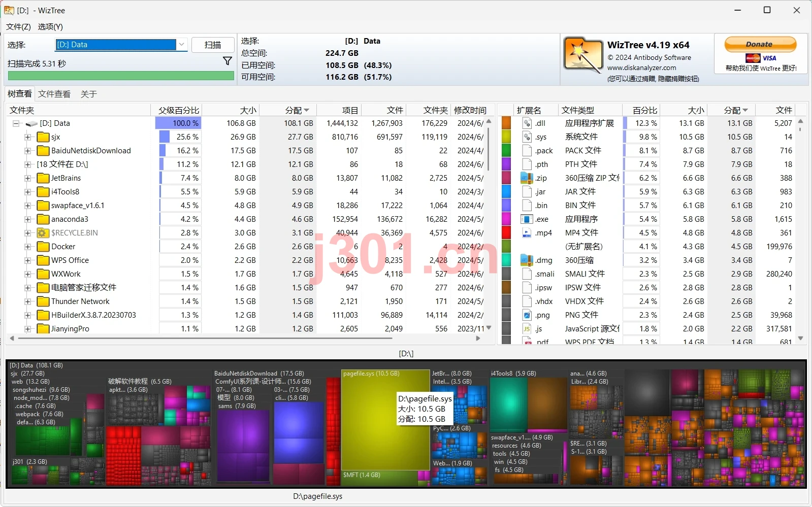This screenshot has width=812, height=507.
Task: Expand the WPS Office folder node
Action: pos(28,260)
